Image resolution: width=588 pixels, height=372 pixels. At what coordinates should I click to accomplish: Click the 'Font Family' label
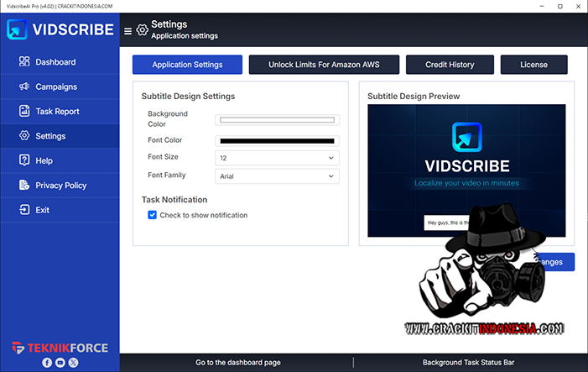[166, 175]
